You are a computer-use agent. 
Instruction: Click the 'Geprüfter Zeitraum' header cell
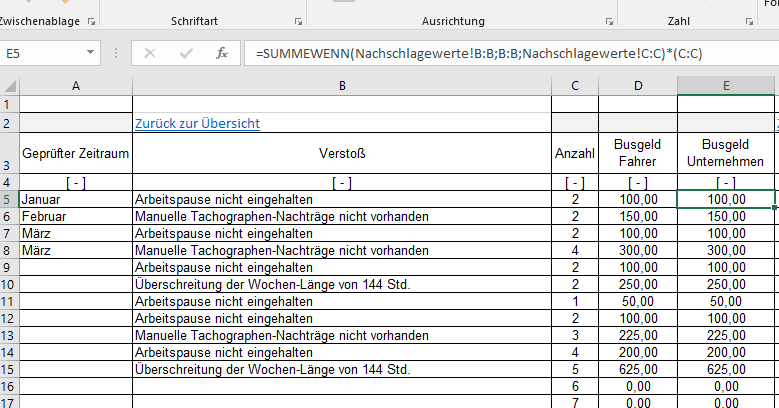pyautogui.click(x=76, y=153)
